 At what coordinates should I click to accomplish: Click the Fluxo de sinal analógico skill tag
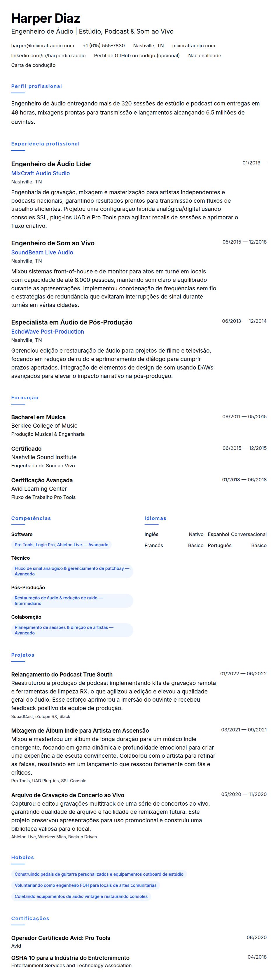click(x=72, y=571)
